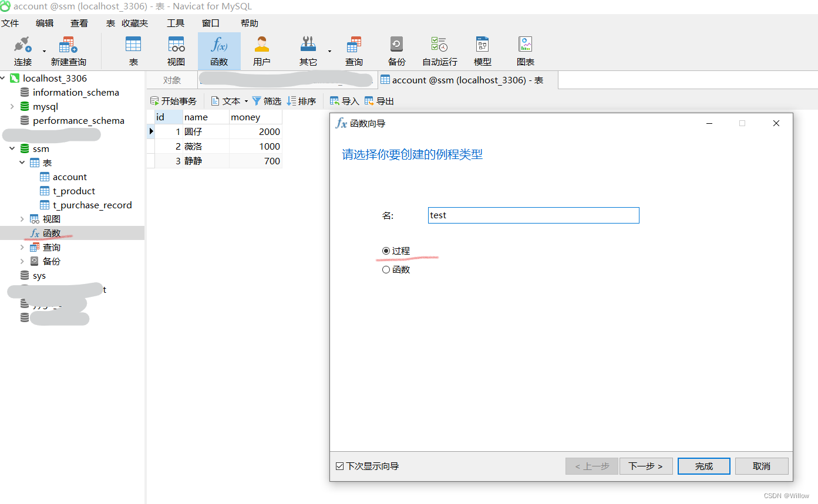Click the cell containing 圆仔
Image resolution: width=818 pixels, height=504 pixels.
pos(206,131)
